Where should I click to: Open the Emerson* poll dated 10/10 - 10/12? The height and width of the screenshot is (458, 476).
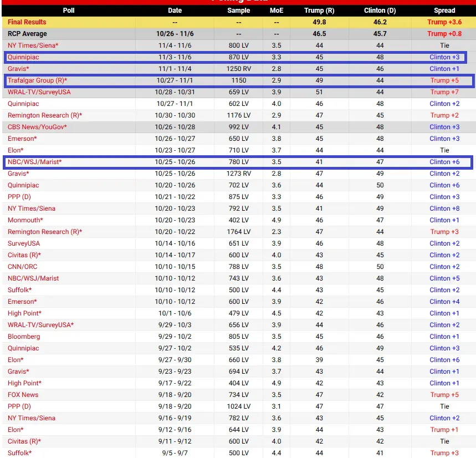[22, 302]
